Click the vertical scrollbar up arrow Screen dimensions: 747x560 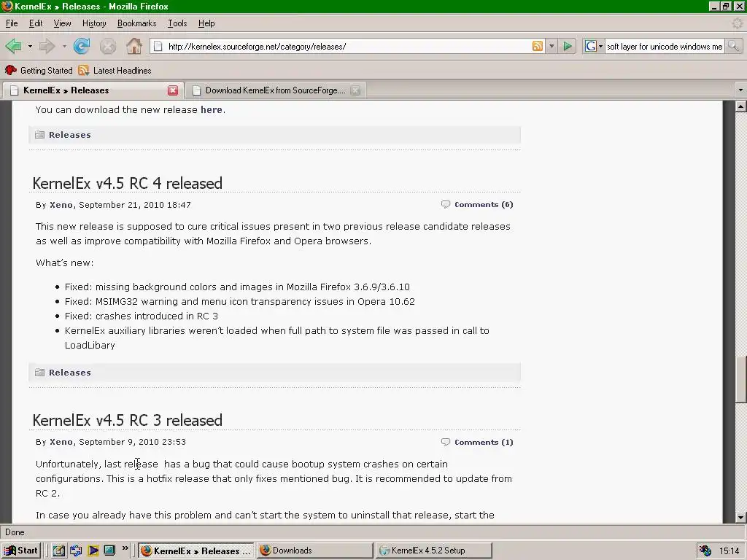pyautogui.click(x=740, y=106)
